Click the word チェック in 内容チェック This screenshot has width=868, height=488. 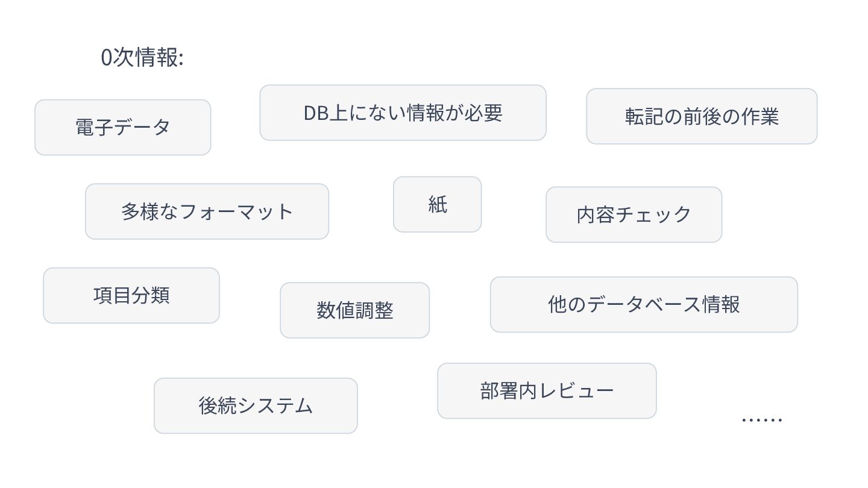(653, 214)
